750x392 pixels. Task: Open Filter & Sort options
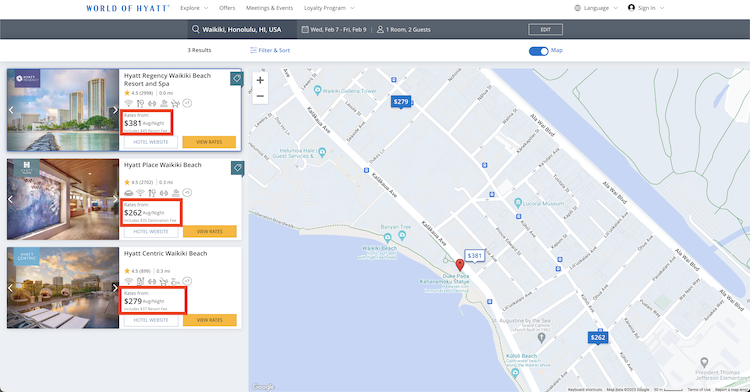coord(270,50)
